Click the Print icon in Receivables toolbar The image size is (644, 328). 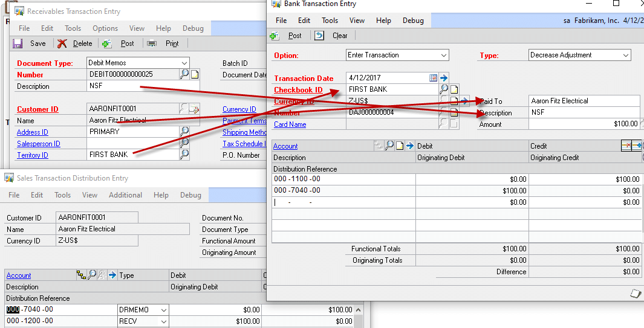point(152,43)
